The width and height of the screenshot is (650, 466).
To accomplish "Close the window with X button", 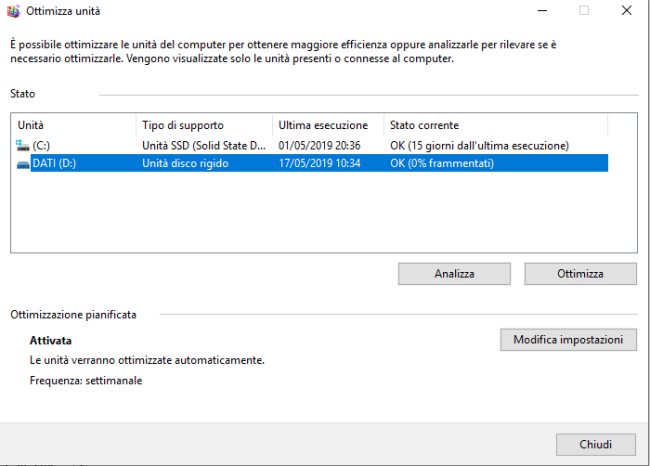I will click(627, 11).
